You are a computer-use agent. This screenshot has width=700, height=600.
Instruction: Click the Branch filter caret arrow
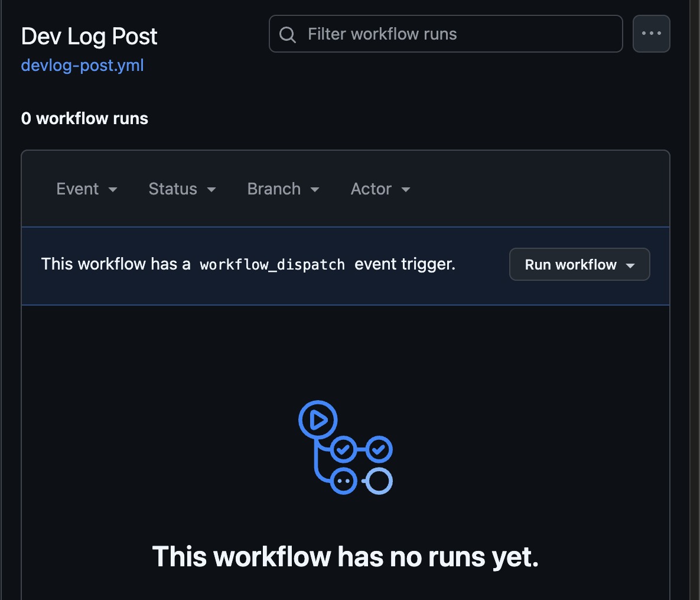pos(315,189)
